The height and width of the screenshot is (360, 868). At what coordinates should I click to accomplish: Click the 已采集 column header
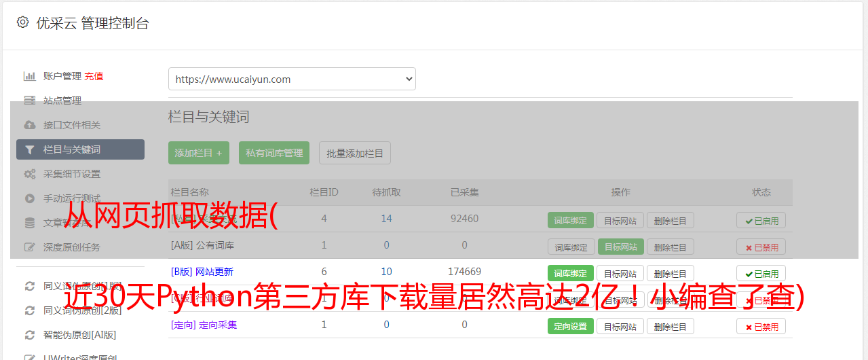pos(465,192)
